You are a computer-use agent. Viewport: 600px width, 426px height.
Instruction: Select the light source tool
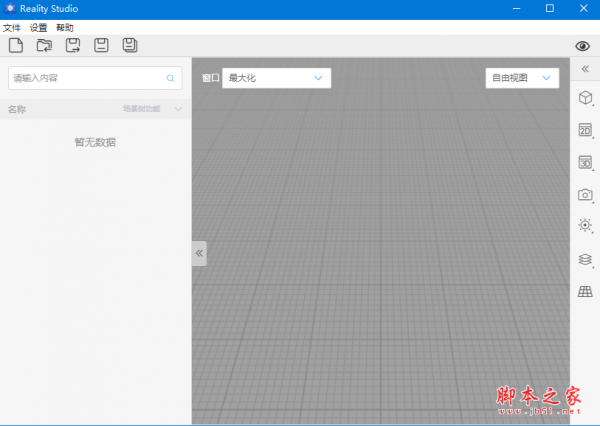point(585,226)
